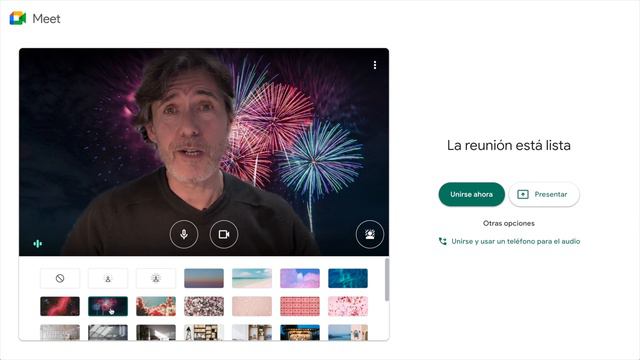Choose the seaside view room background
The width and height of the screenshot is (640, 360).
tap(348, 332)
